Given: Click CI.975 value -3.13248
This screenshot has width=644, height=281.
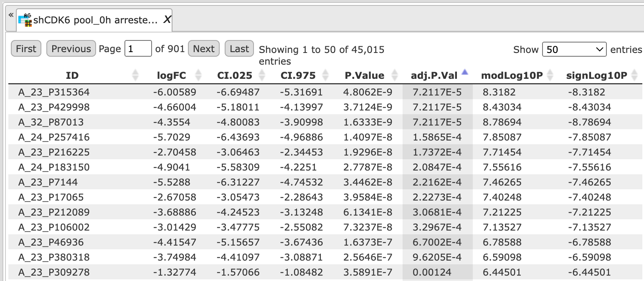Looking at the screenshot, I should coord(302,212).
